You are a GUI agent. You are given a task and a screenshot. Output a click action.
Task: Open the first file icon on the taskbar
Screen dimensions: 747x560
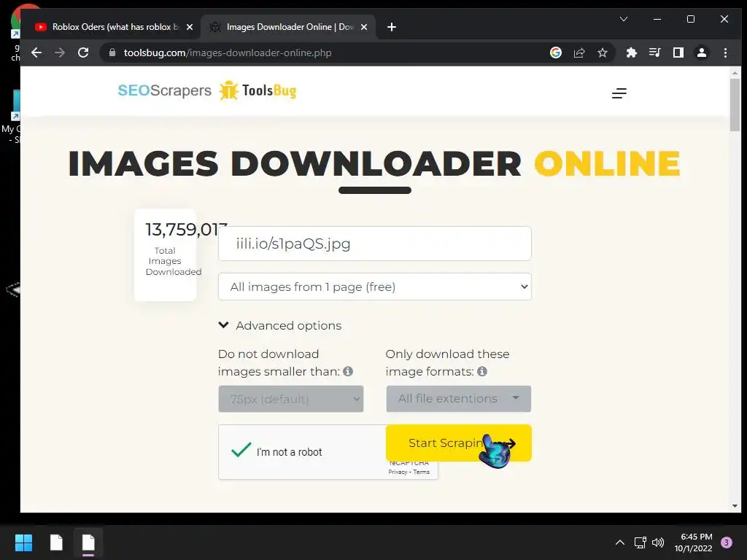coord(56,542)
